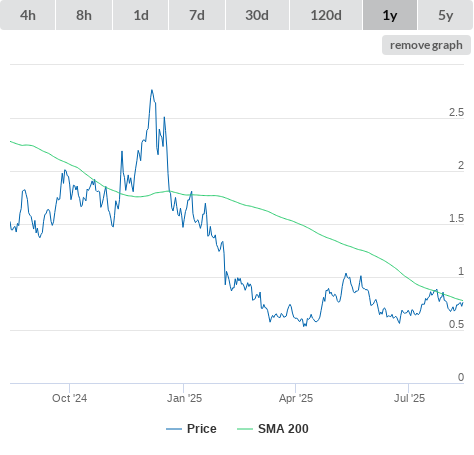Click the 0.5 y-axis value
Viewport: 474px width, 455px height.
456,324
